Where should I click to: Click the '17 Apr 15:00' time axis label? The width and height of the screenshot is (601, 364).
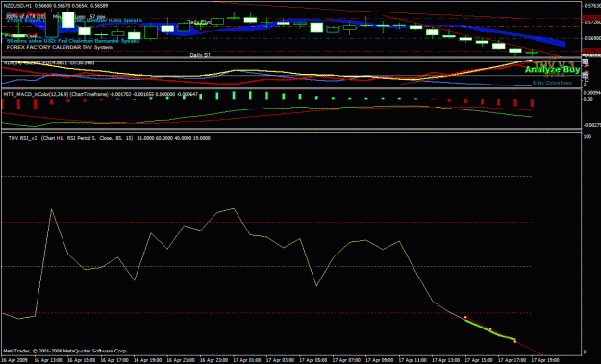click(x=479, y=360)
